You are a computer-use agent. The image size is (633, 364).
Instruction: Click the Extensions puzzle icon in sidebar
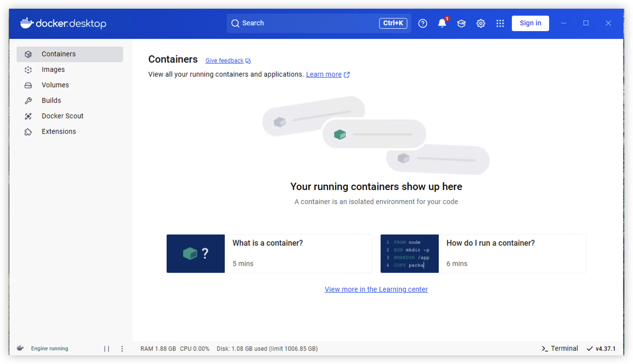28,132
